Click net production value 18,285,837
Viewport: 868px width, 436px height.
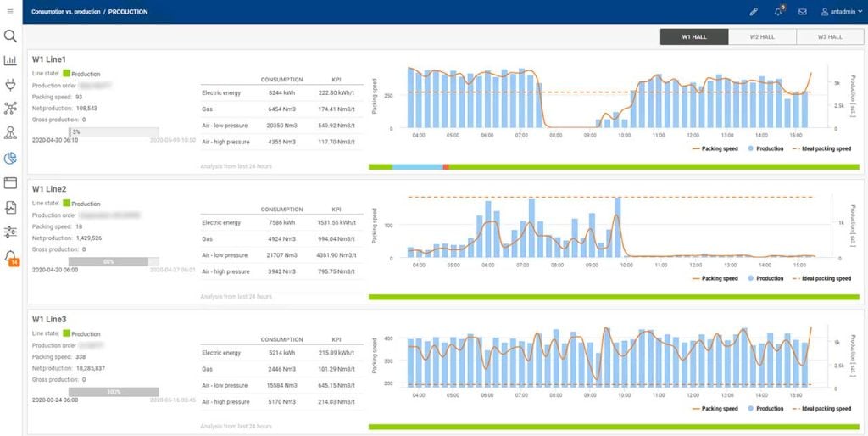[x=90, y=368]
